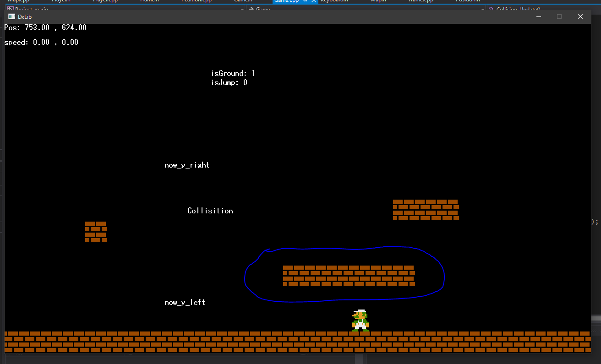The image size is (601, 364).
Task: Click the "Pos: 753.00 , 624.00" readout
Action: 45,27
